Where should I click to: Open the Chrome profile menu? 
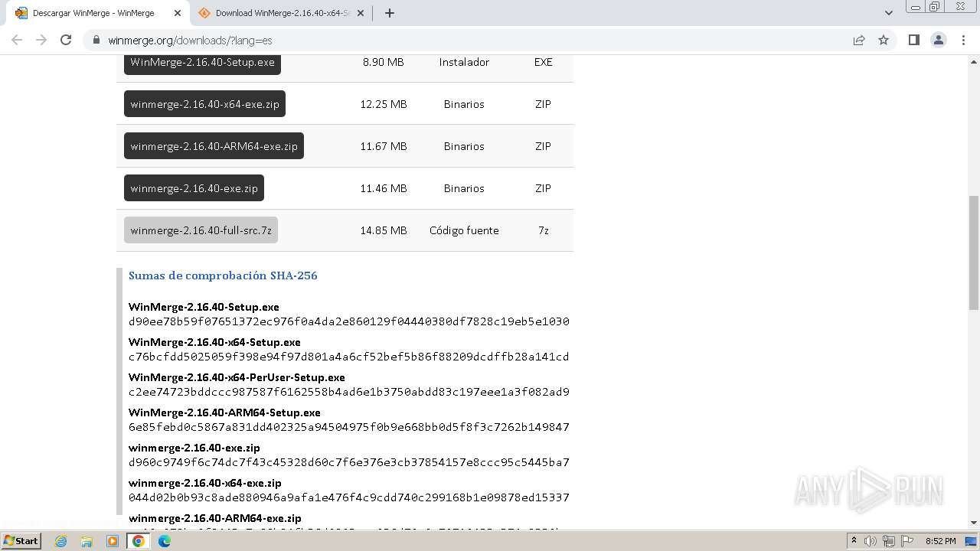[x=939, y=40]
